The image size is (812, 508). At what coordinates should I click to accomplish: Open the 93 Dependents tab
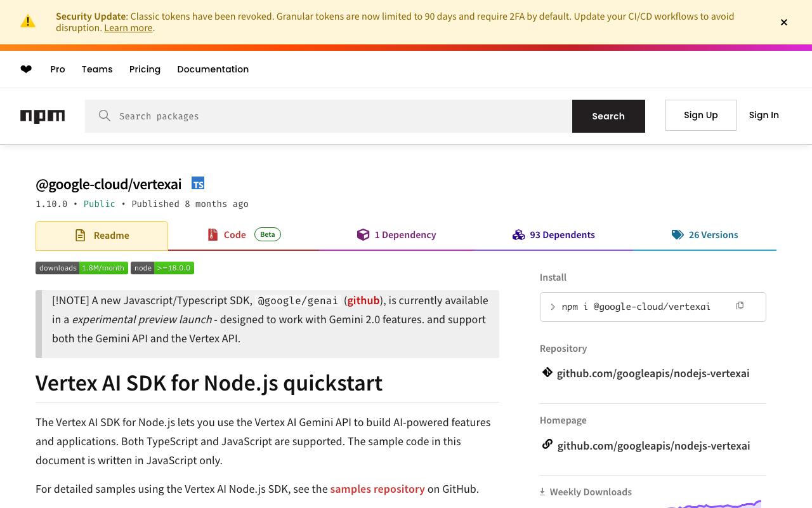pyautogui.click(x=554, y=235)
